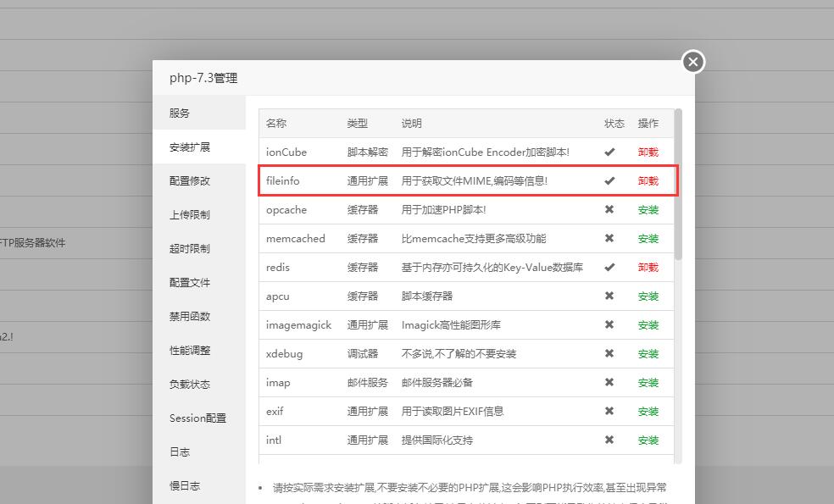Click the imap extension name
This screenshot has width=834, height=504.
pyautogui.click(x=278, y=383)
